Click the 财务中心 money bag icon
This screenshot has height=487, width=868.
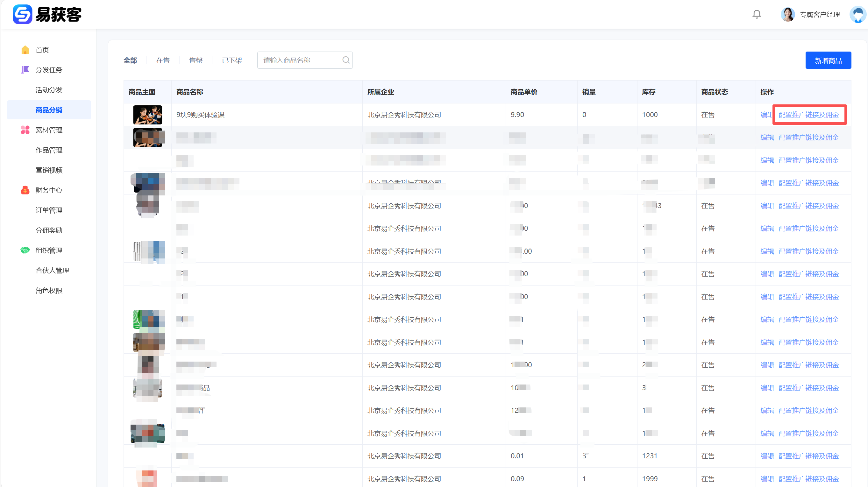point(25,190)
